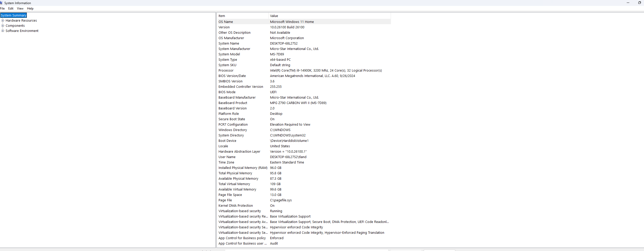The image size is (644, 251).
Task: Click the value DESKTOP-68L27S2 in System Name row
Action: pyautogui.click(x=284, y=44)
